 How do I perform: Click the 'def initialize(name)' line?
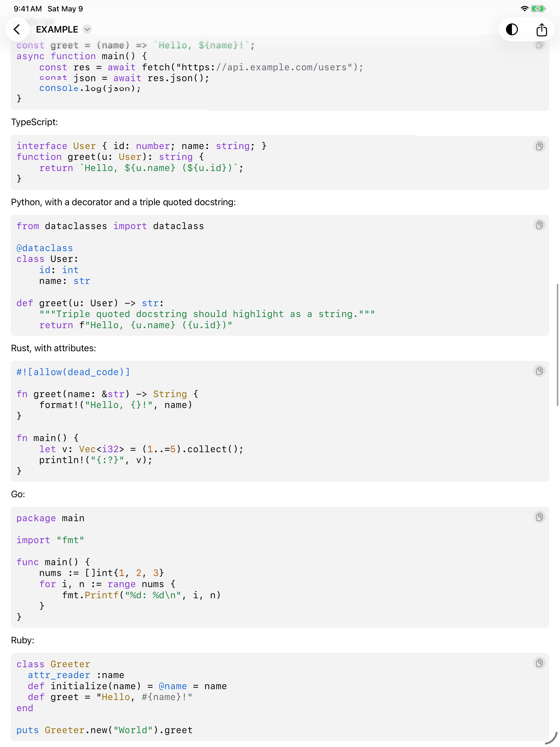pyautogui.click(x=127, y=686)
